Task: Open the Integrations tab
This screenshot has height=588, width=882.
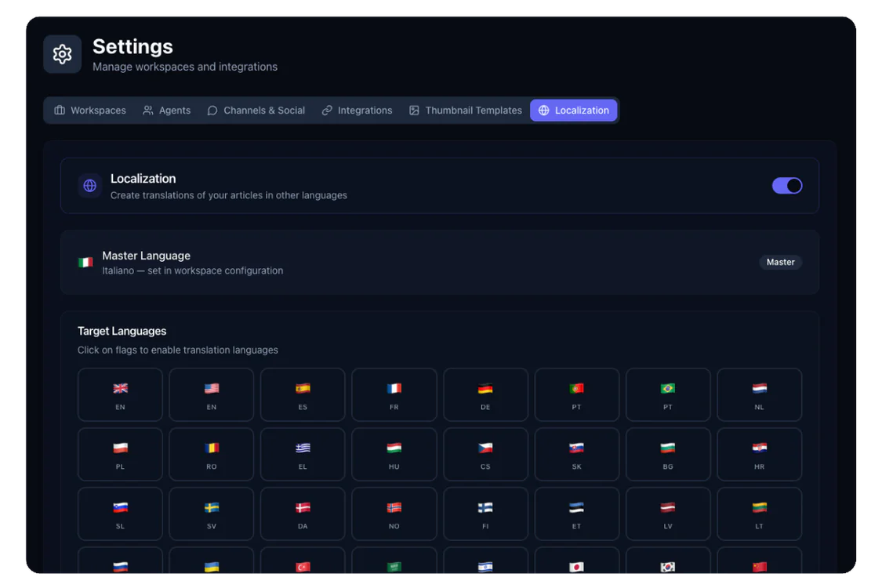Action: pyautogui.click(x=357, y=111)
